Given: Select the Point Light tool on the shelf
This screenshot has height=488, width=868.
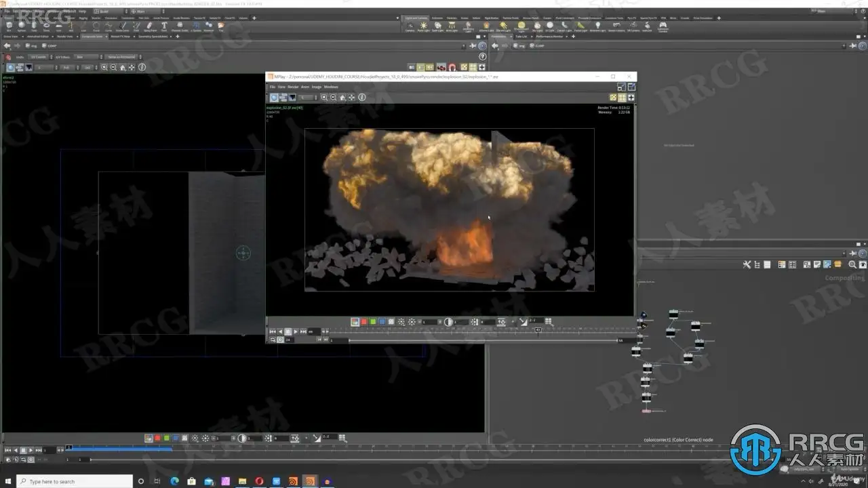Looking at the screenshot, I should pos(423,26).
